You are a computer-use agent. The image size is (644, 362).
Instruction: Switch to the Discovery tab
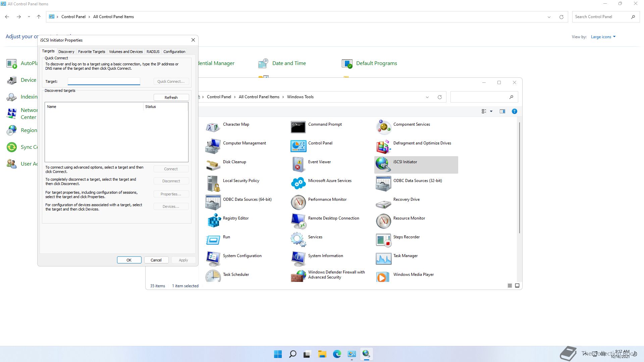66,52
